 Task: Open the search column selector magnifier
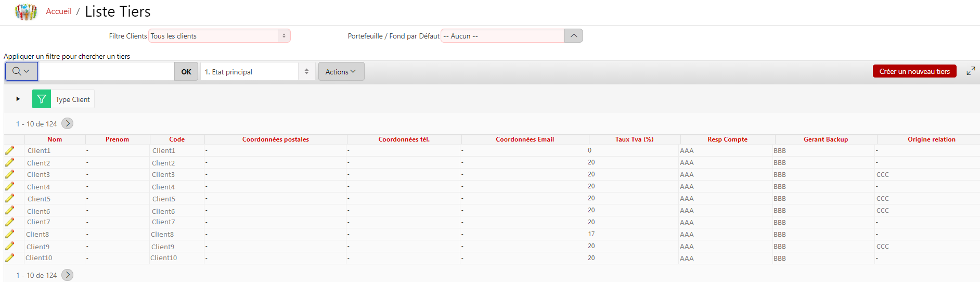click(x=21, y=71)
